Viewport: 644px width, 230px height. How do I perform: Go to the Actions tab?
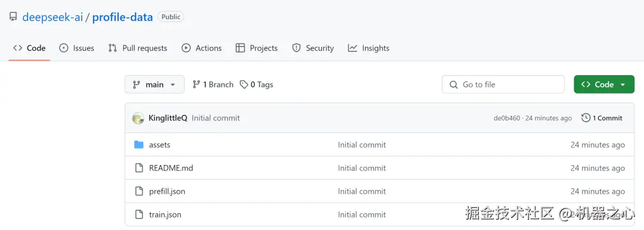pos(202,48)
